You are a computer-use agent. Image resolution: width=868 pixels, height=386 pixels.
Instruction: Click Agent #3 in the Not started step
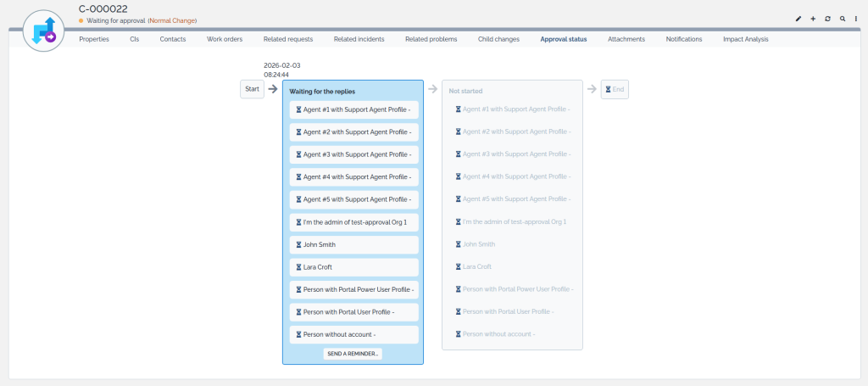tap(513, 154)
